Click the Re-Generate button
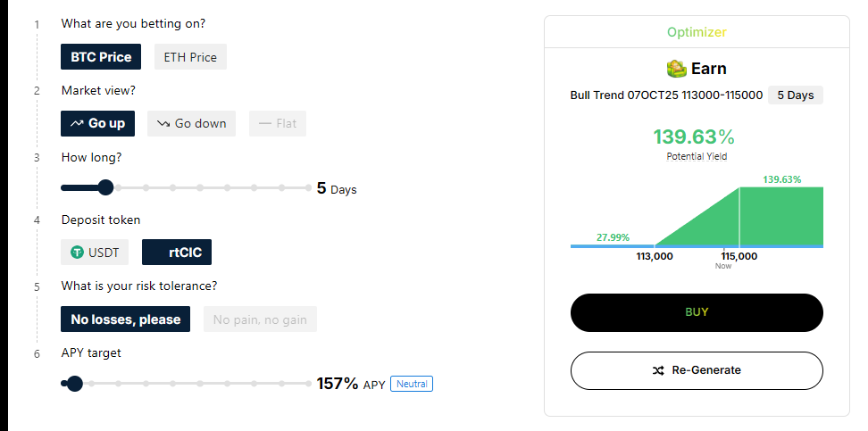This screenshot has height=431, width=868. [697, 370]
